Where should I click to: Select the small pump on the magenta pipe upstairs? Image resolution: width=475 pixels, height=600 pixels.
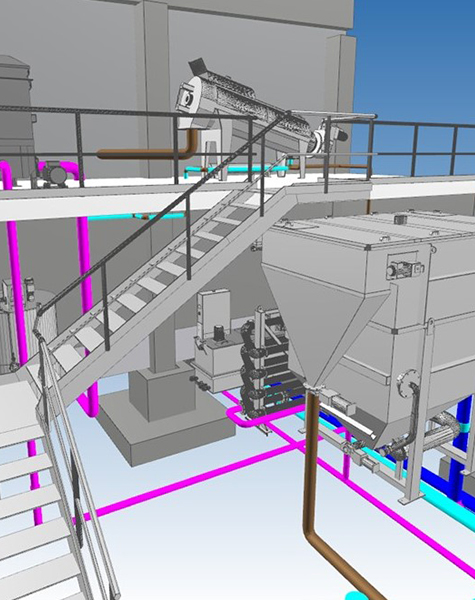pyautogui.click(x=53, y=174)
